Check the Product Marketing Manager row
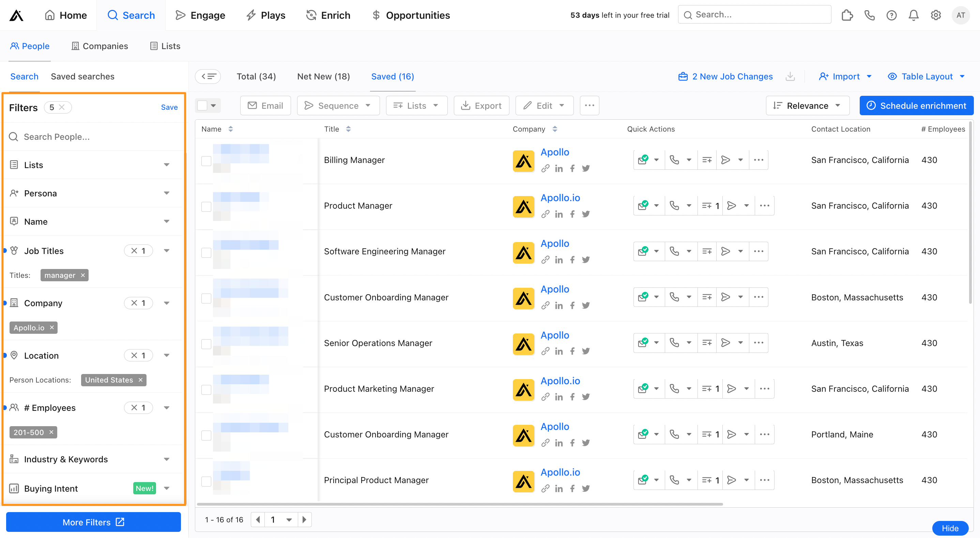 206,389
